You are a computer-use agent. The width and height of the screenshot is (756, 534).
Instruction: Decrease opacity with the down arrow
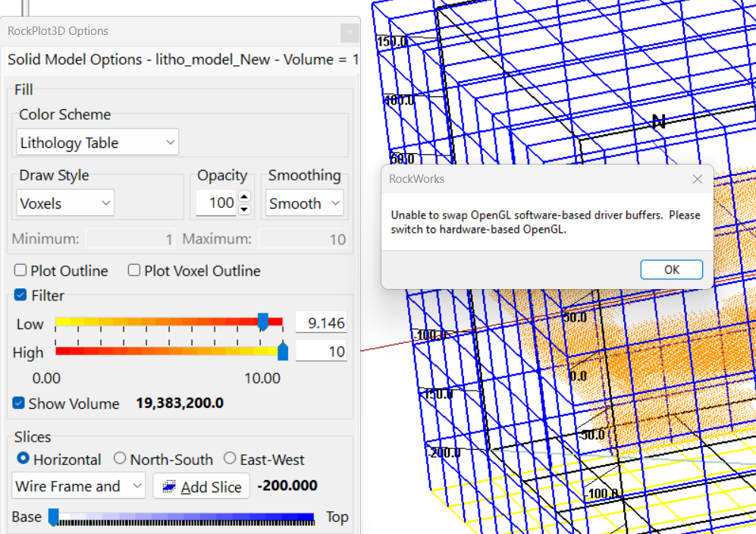[x=244, y=209]
